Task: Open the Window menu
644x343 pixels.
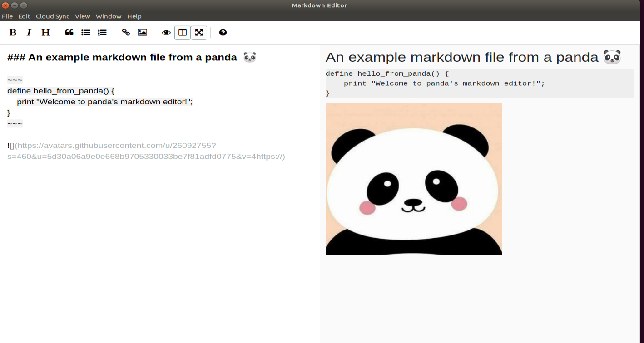Action: 109,16
